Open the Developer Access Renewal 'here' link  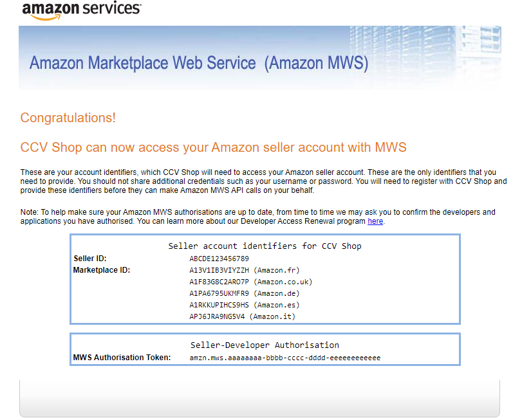375,221
